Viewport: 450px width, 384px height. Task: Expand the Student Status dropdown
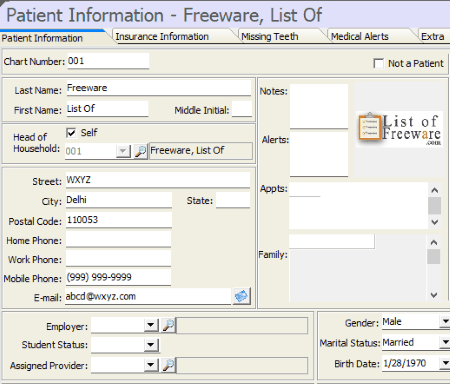[151, 345]
